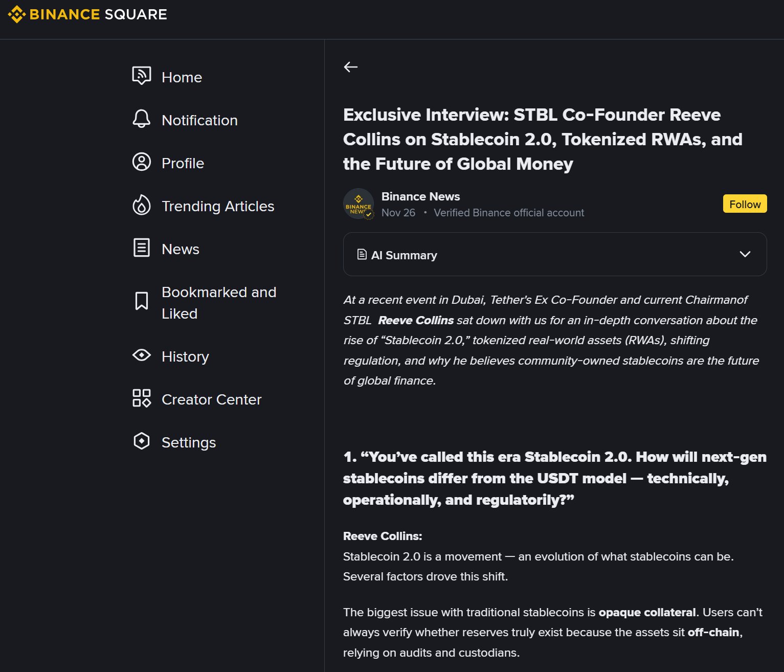Screen dimensions: 784x672
Task: Go back using the left arrow
Action: pos(350,67)
